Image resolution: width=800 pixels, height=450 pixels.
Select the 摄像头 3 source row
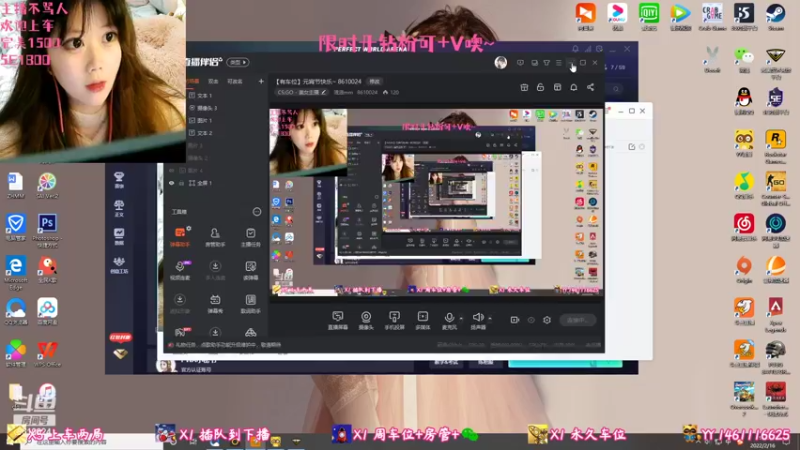[227, 108]
